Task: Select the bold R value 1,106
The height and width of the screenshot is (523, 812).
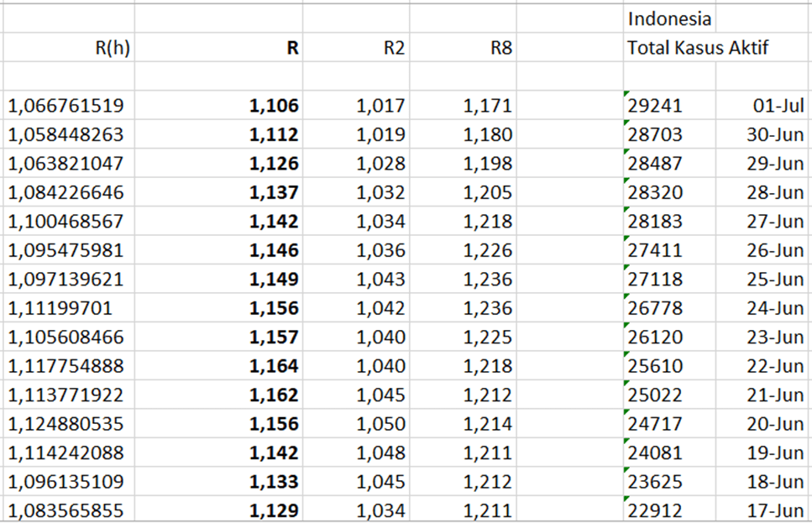Action: [x=218, y=106]
